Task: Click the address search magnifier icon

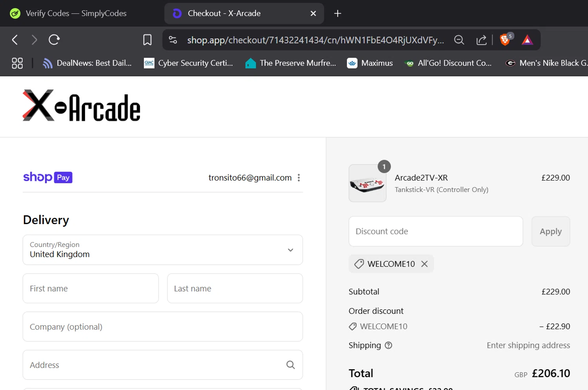Action: (290, 365)
